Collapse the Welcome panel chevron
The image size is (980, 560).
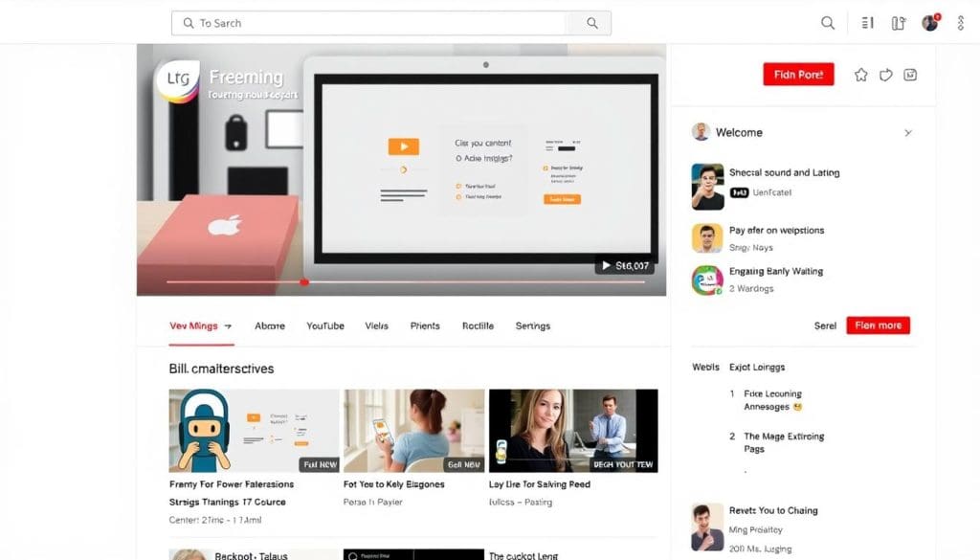pos(907,133)
